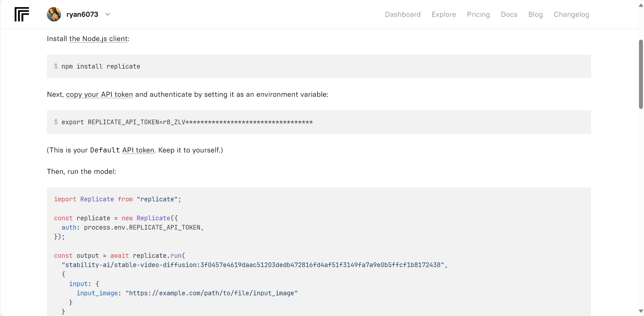Click the export REPLICATE_API_TOKEN command line
Image resolution: width=644 pixels, height=316 pixels.
[187, 122]
